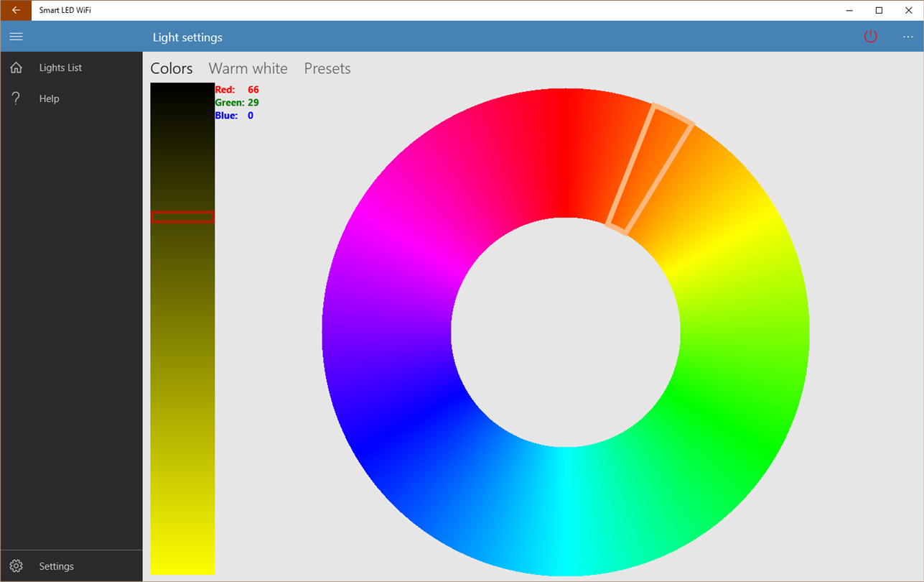Screen dimensions: 924x582
Task: Select the orange hue selector on wheel
Action: point(650,170)
